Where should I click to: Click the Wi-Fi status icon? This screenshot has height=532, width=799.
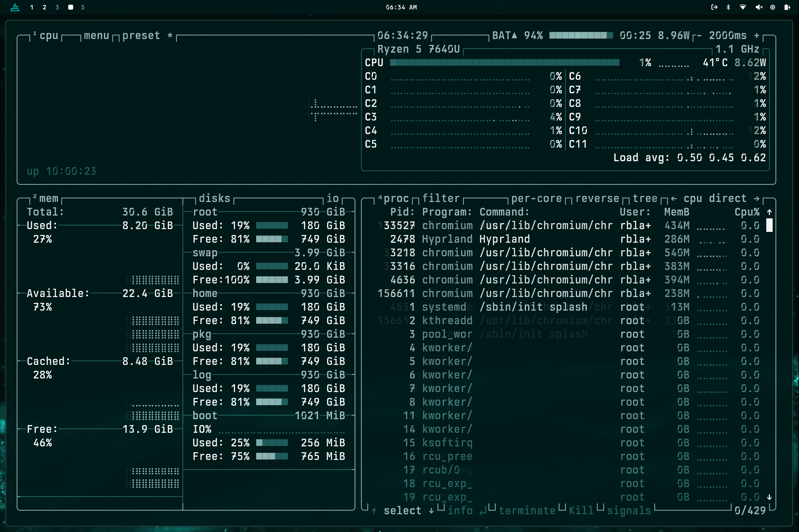[x=743, y=7]
